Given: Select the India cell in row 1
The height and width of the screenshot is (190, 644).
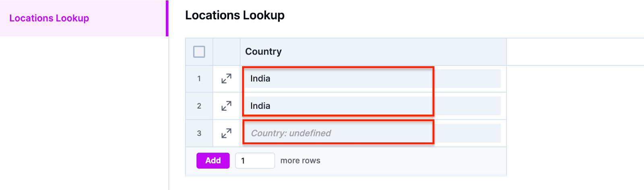Looking at the screenshot, I should tap(373, 79).
